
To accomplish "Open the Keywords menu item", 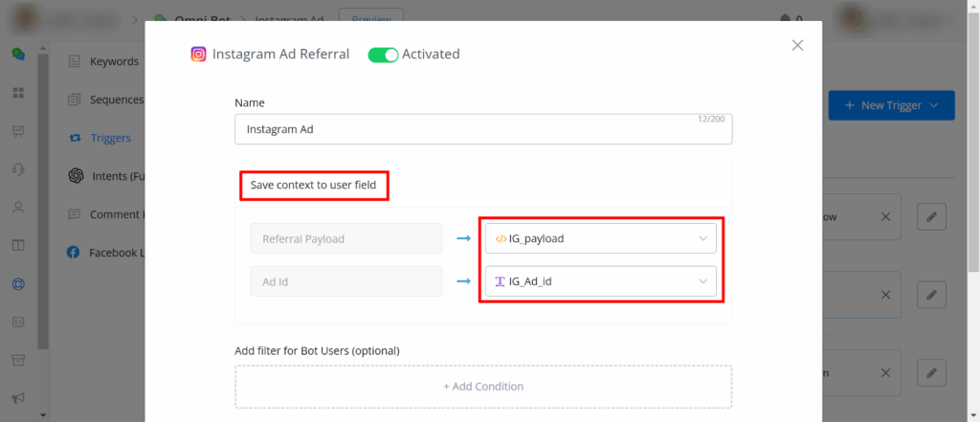I will pyautogui.click(x=113, y=61).
